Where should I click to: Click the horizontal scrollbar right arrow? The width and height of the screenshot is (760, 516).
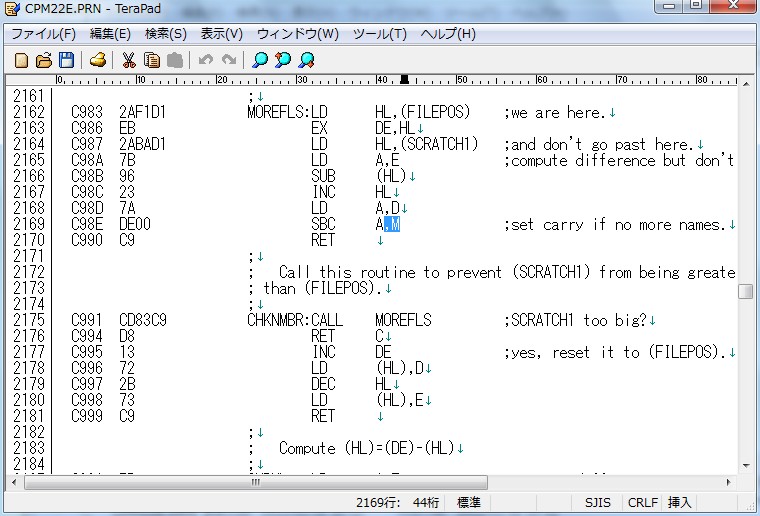728,482
